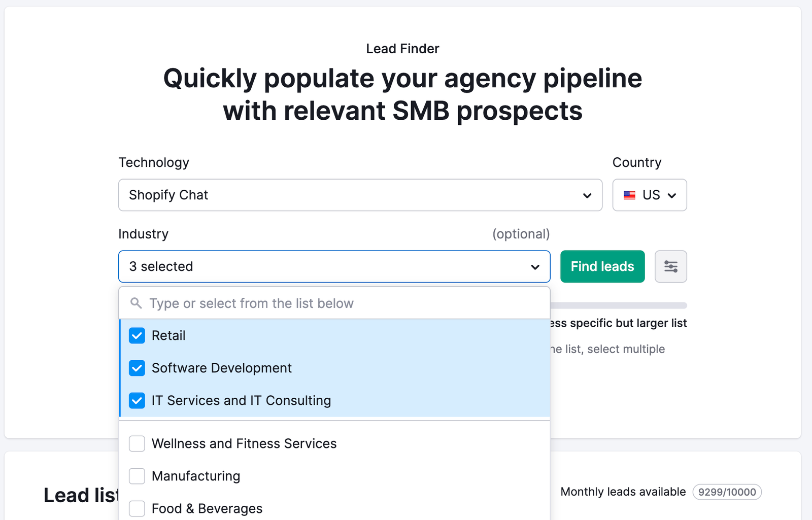812x520 pixels.
Task: Uncheck the Software Development checkbox
Action: [137, 368]
